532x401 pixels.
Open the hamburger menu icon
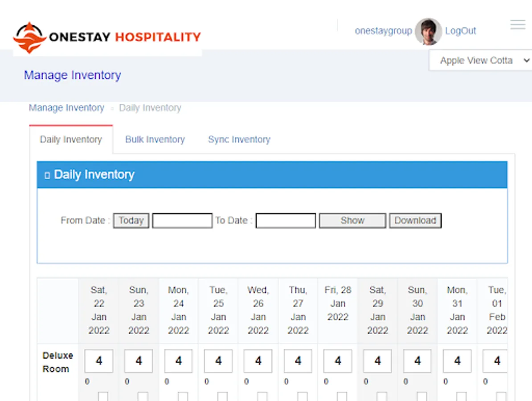pos(518,25)
